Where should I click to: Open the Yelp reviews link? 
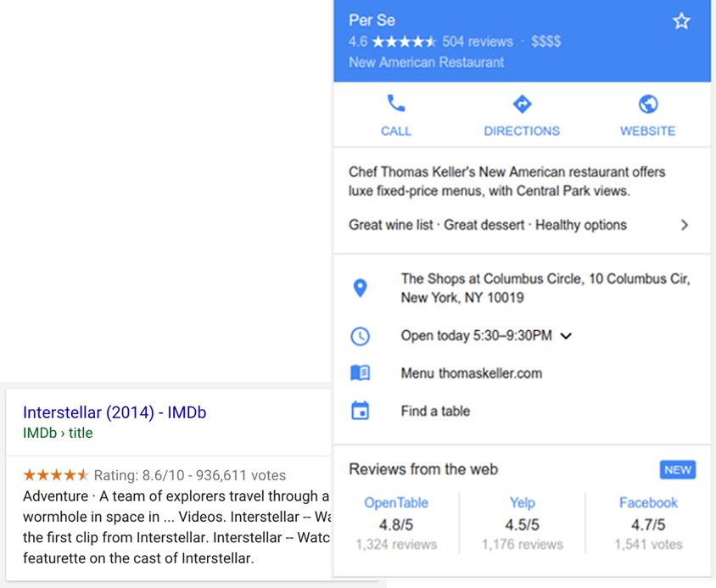(522, 502)
